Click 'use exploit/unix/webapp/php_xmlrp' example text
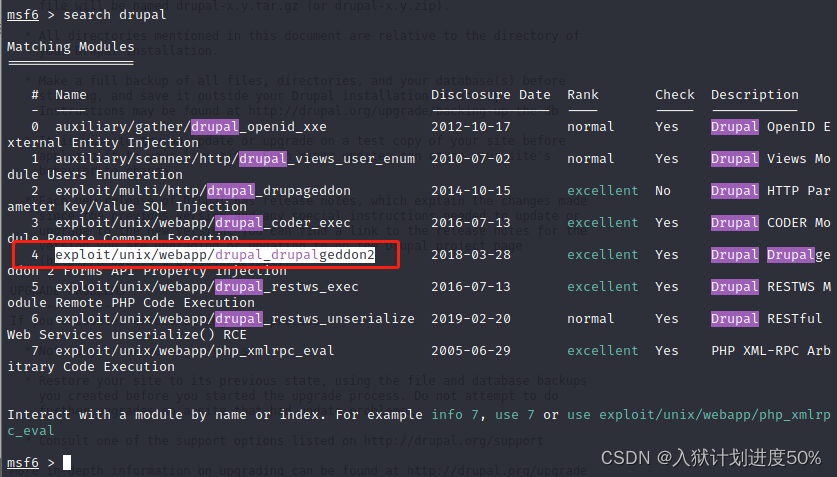The image size is (837, 477). pyautogui.click(x=699, y=415)
